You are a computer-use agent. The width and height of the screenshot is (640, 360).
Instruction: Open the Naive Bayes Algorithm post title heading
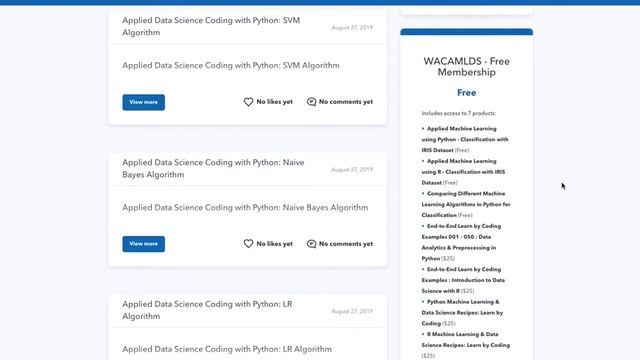tap(213, 168)
